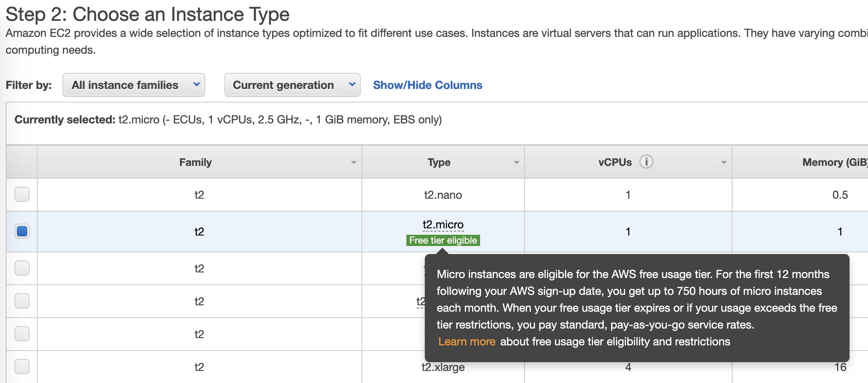The image size is (868, 383).
Task: Open the Learn more link in tooltip
Action: point(467,341)
